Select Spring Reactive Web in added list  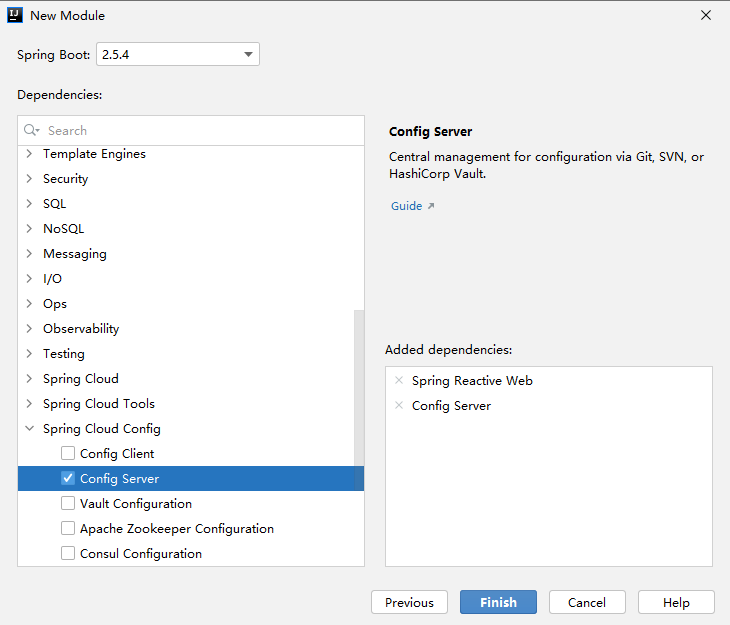click(x=472, y=380)
